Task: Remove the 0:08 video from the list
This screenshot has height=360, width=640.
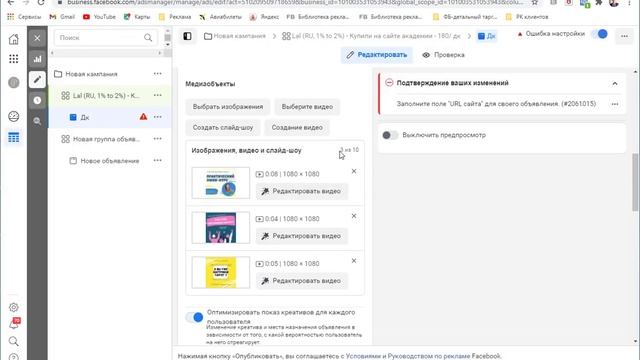Action: pyautogui.click(x=354, y=171)
